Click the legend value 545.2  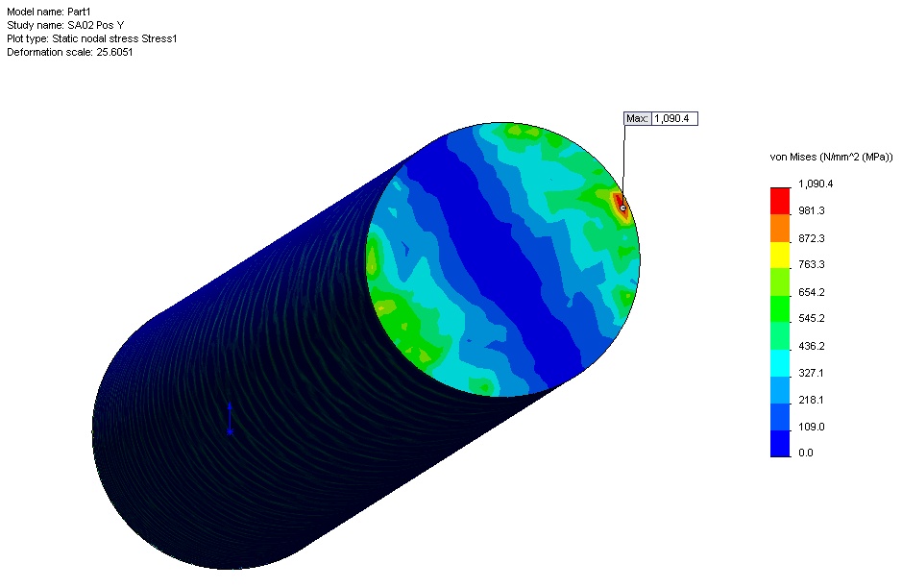click(x=811, y=318)
